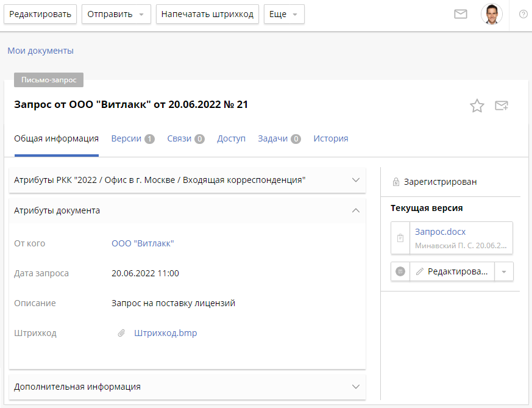Click the lock icon beside Зарегистрирован
The width and height of the screenshot is (532, 408).
click(396, 182)
